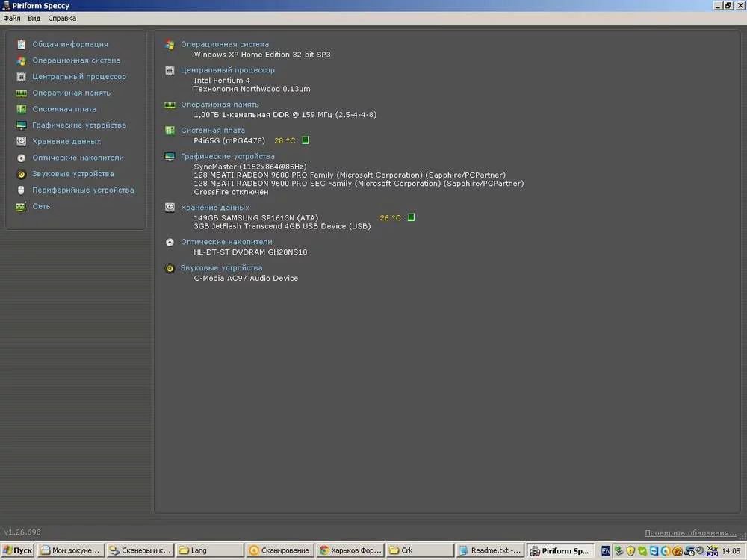Image resolution: width=747 pixels, height=560 pixels.
Task: Open Центральный процессор heading in summary
Action: [x=228, y=70]
